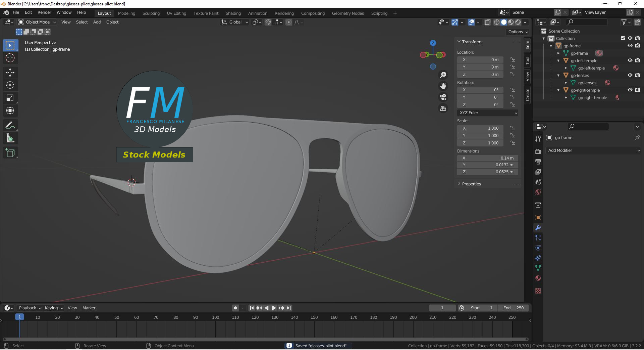Expand the Properties panel in sidebar
The width and height of the screenshot is (644, 350).
click(469, 184)
